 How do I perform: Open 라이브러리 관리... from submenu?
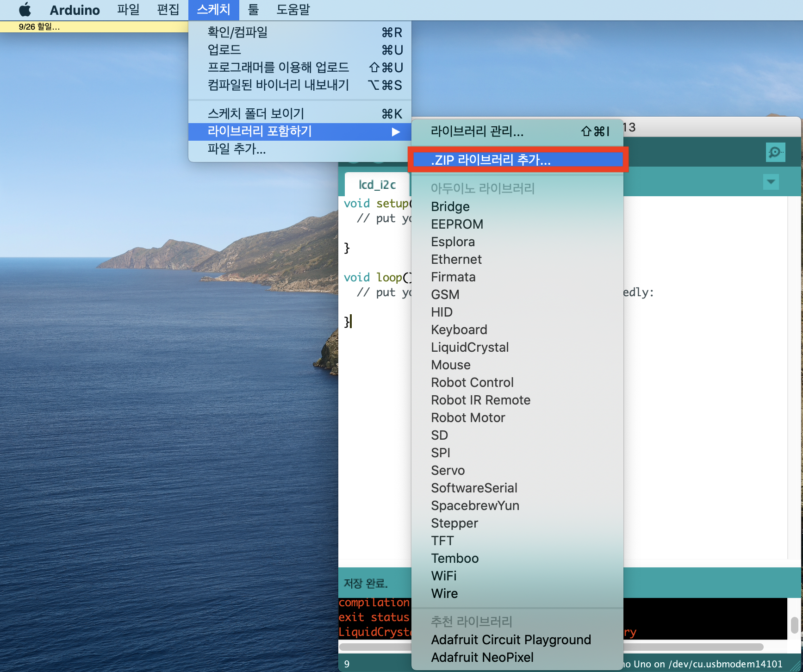pyautogui.click(x=517, y=131)
